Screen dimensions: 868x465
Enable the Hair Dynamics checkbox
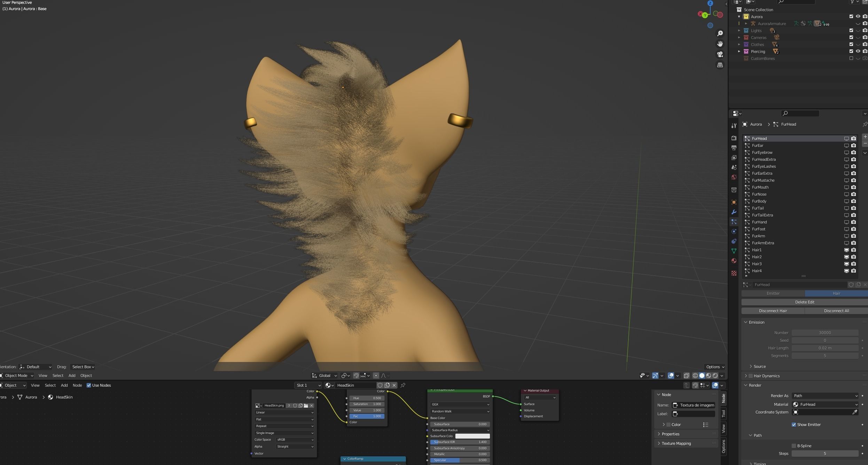[751, 376]
